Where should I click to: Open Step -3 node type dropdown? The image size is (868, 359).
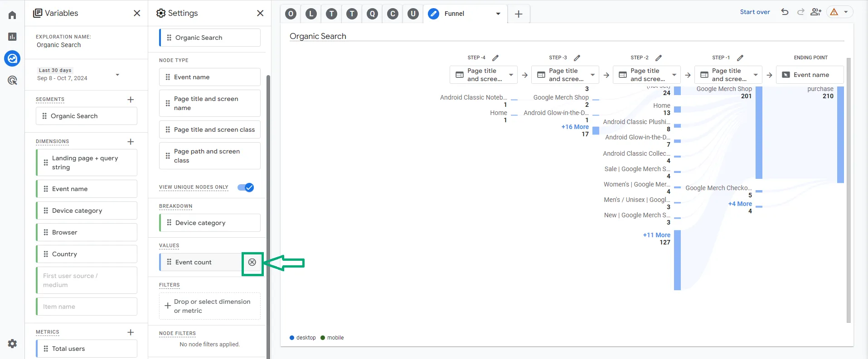(x=565, y=75)
